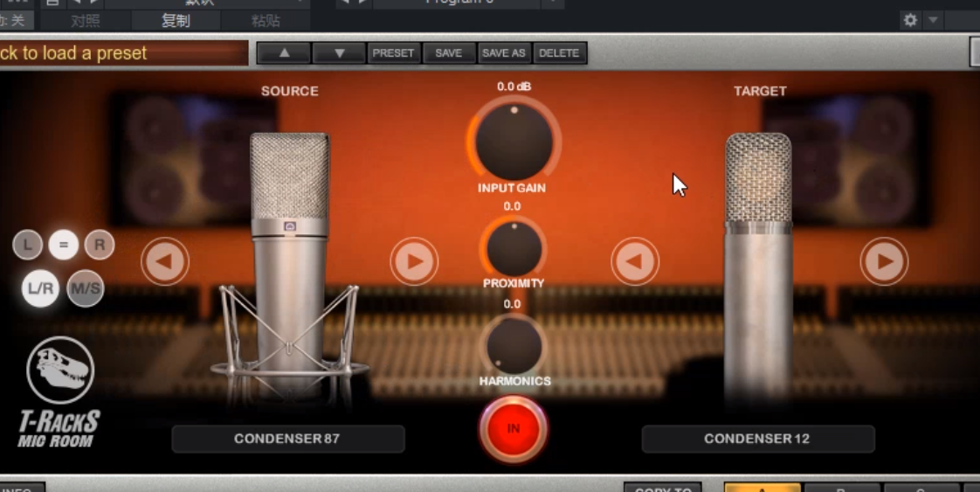This screenshot has height=492, width=980.
Task: Click the 对照 (compare) button
Action: point(86,21)
